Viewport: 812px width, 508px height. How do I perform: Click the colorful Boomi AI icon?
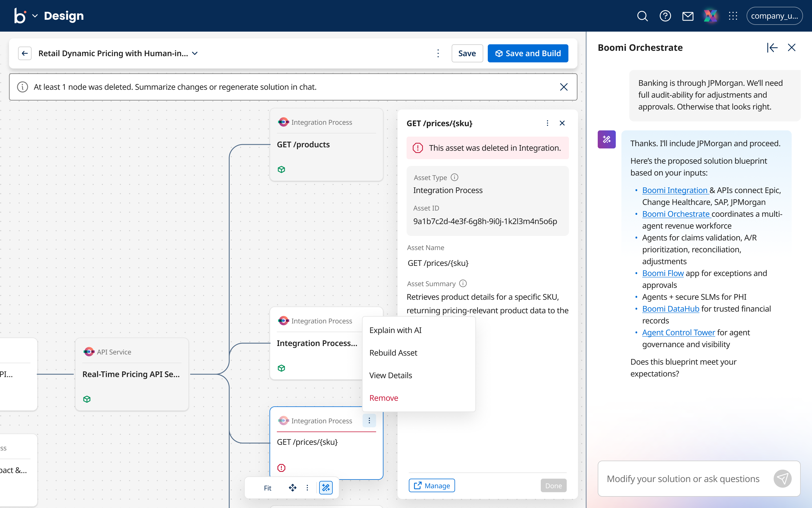710,16
